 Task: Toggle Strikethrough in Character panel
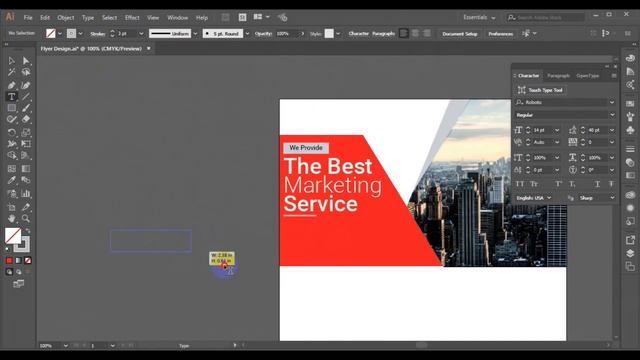click(611, 184)
